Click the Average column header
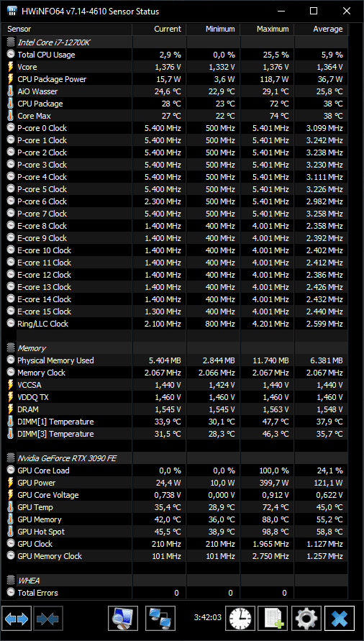This screenshot has width=364, height=641. point(321,29)
